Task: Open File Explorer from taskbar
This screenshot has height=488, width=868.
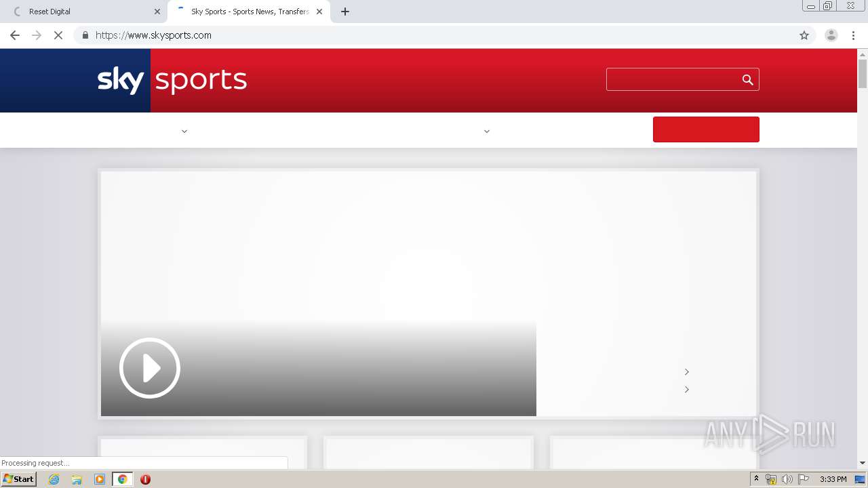Action: pos(77,479)
